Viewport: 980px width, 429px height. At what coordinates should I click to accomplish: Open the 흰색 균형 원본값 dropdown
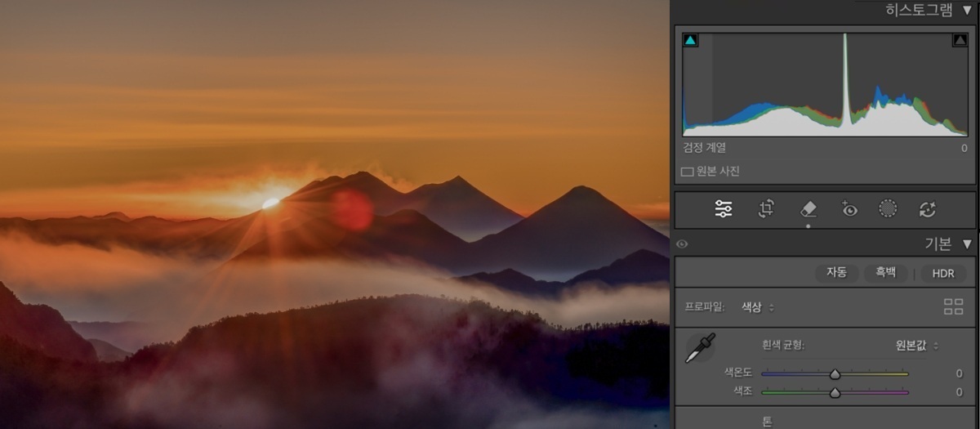tap(916, 346)
